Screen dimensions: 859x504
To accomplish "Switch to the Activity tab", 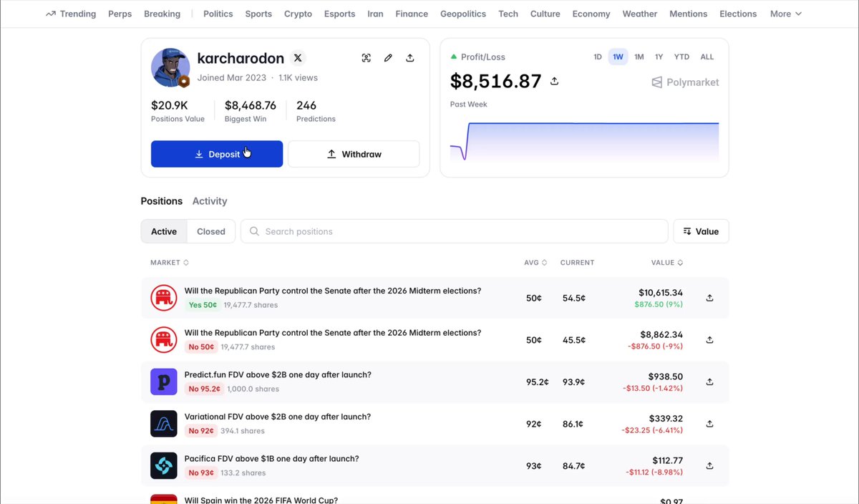I will tap(210, 201).
